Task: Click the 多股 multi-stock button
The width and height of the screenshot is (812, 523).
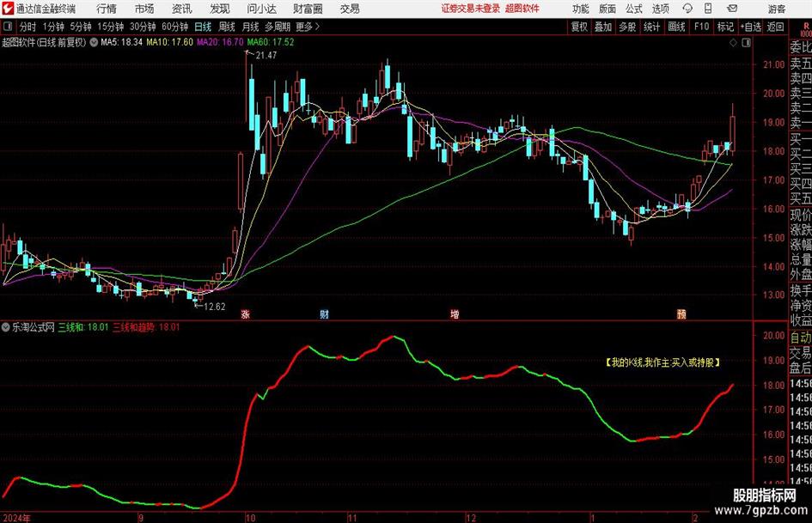Action: pos(627,27)
